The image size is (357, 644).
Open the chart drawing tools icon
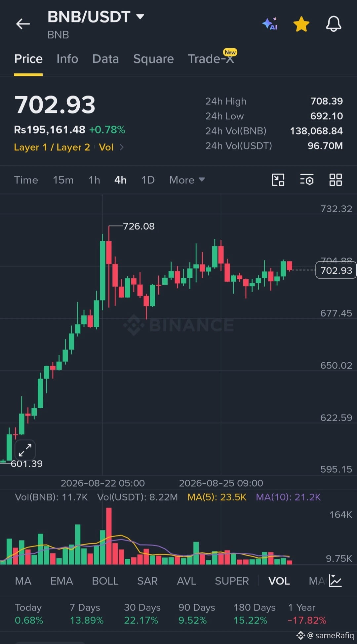coord(278,180)
